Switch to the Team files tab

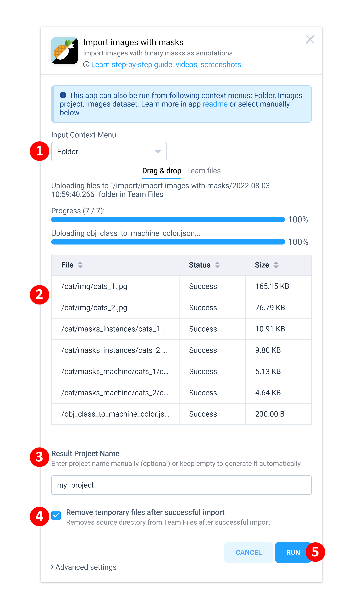tap(204, 171)
